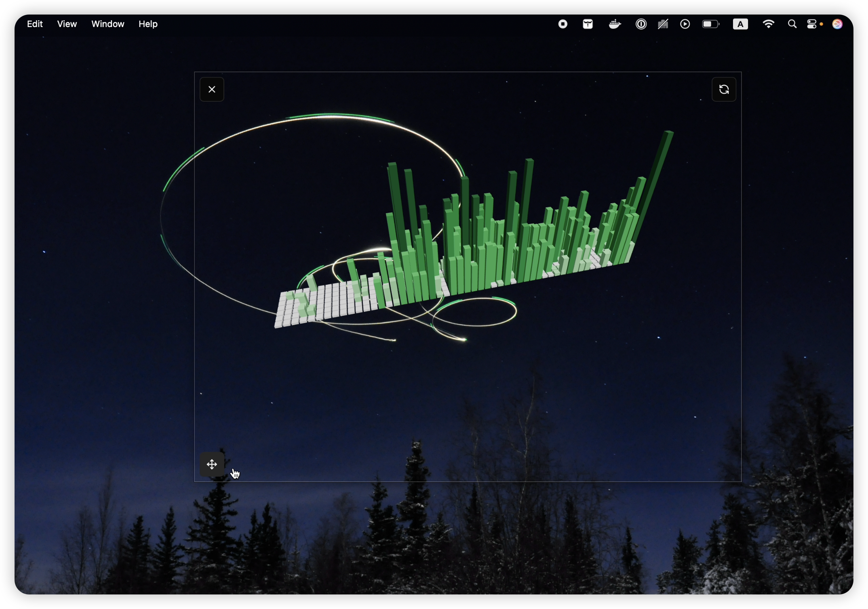Click the crossed-out memory chip icon

click(x=663, y=24)
